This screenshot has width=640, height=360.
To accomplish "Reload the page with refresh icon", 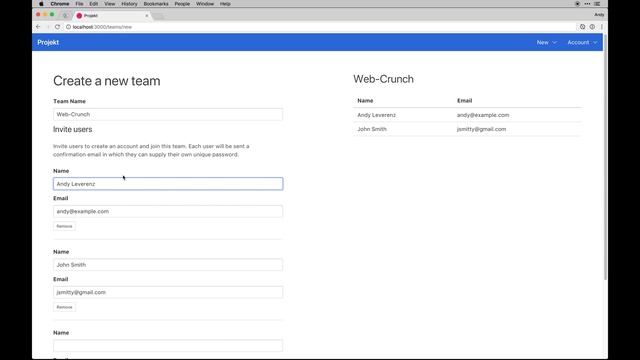I will (58, 27).
